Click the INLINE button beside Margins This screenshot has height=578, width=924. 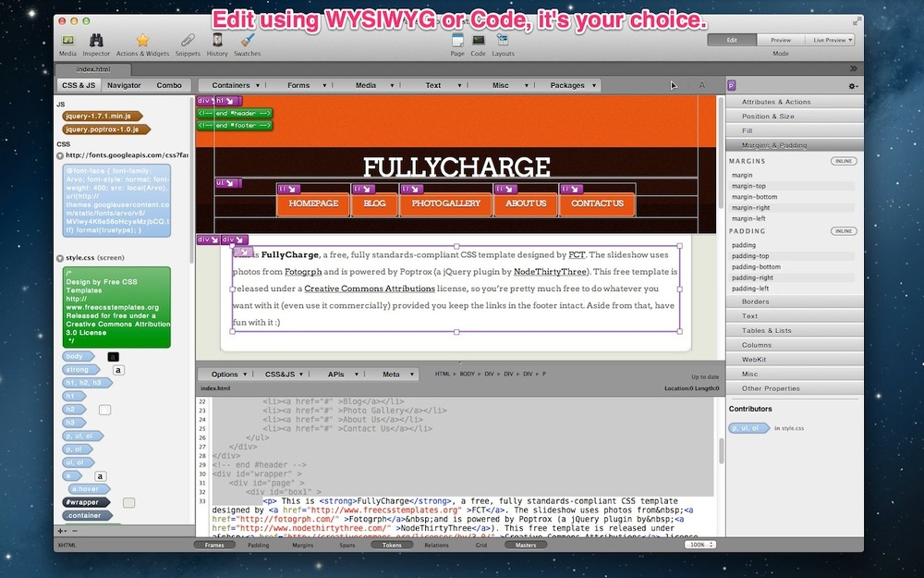[844, 161]
